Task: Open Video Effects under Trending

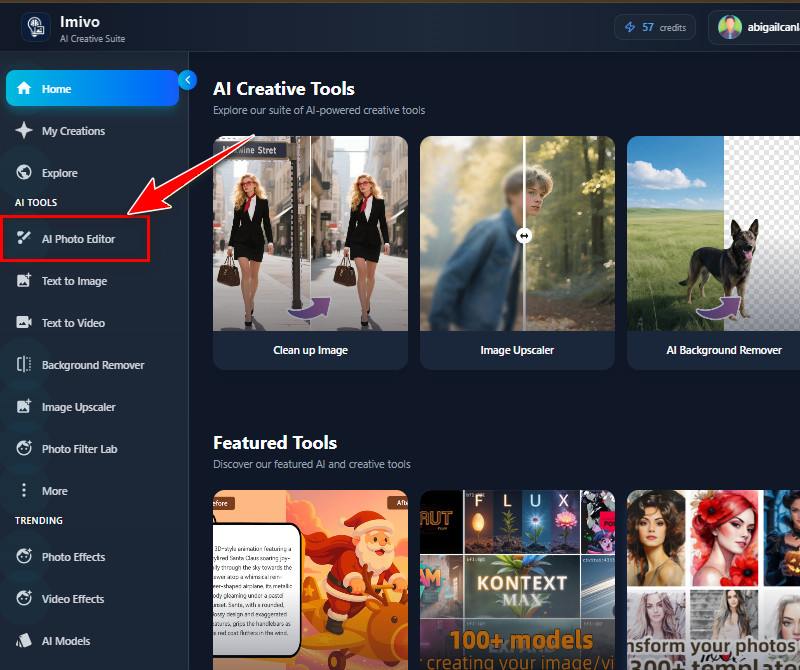Action: [x=92, y=599]
